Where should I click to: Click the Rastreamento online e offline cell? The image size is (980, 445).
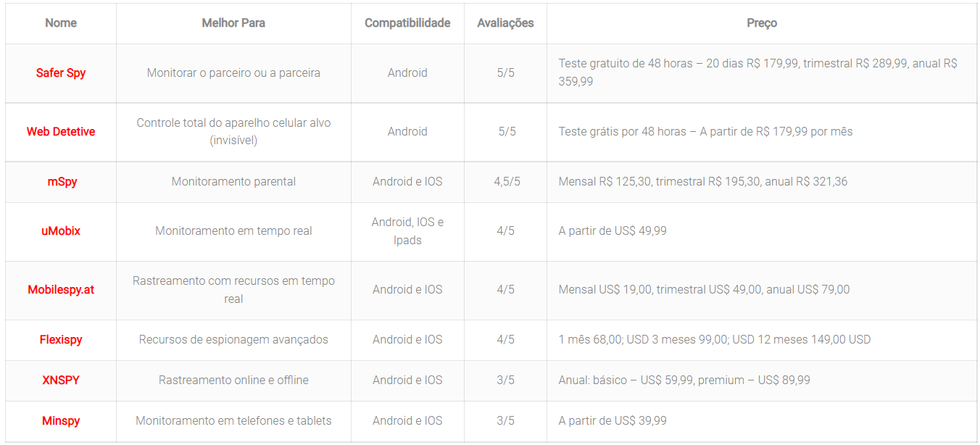pos(233,380)
